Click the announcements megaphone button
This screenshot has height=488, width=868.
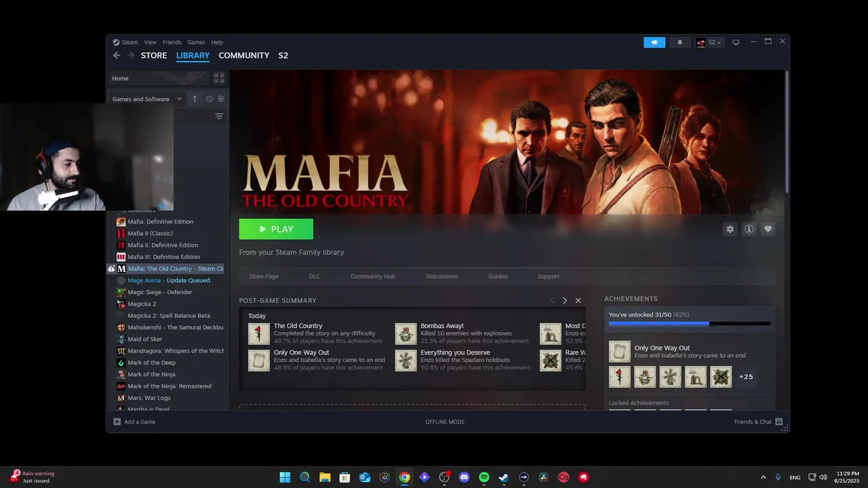[x=654, y=42]
